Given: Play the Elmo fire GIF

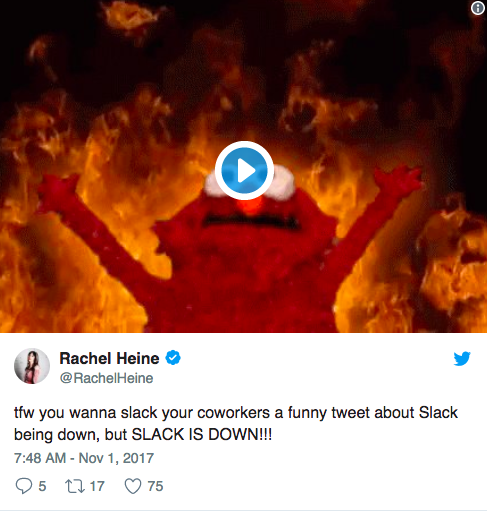Looking at the screenshot, I should [x=244, y=170].
